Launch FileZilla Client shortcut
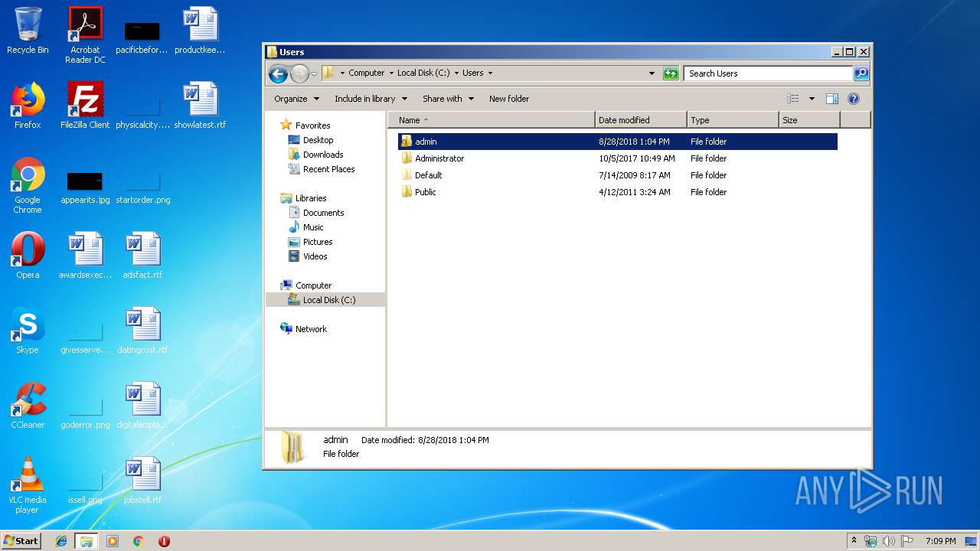The width and height of the screenshot is (980, 551). click(85, 106)
